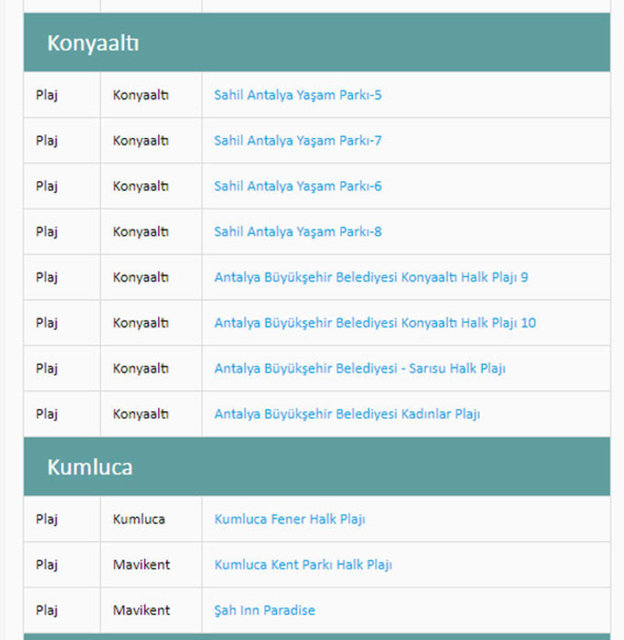The height and width of the screenshot is (640, 624).
Task: Click Plaj cell in Şah Inn Paradise row
Action: click(47, 610)
